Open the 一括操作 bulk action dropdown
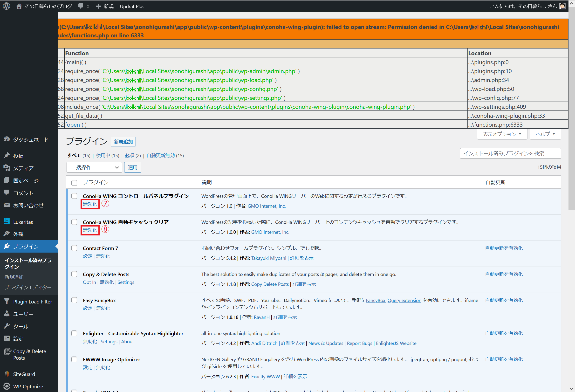 point(94,168)
